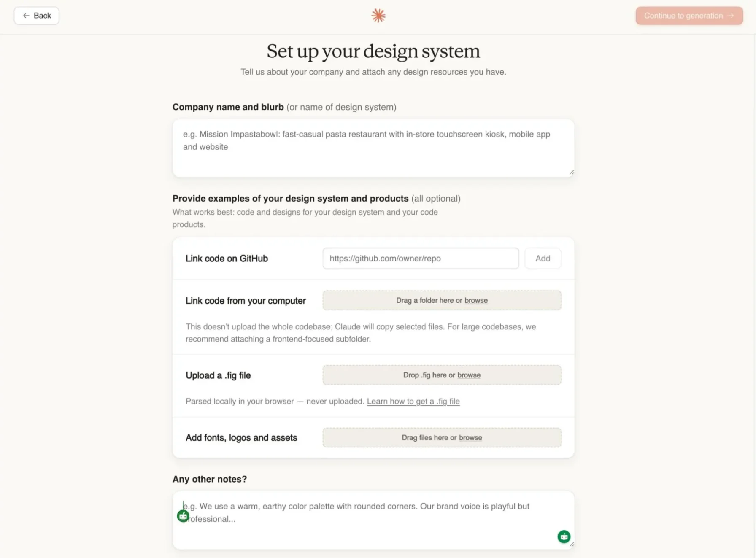Open Learn how to get a .fig file

coord(413,402)
